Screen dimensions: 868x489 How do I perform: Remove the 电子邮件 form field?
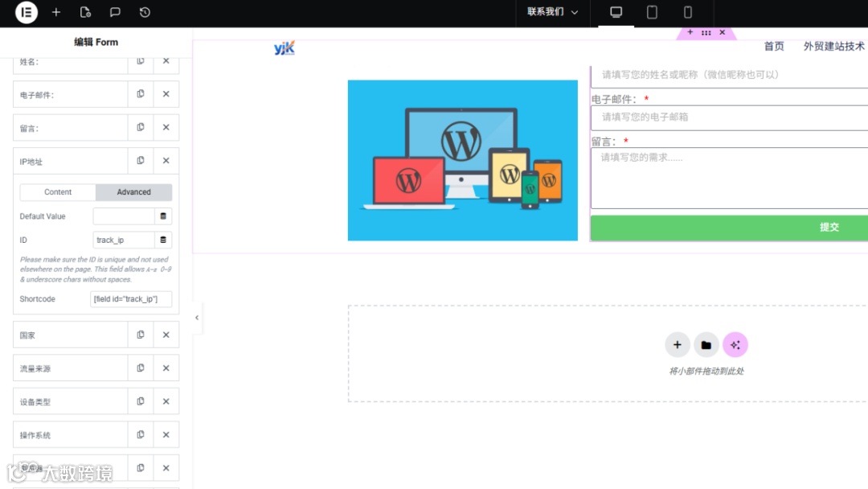pyautogui.click(x=166, y=94)
